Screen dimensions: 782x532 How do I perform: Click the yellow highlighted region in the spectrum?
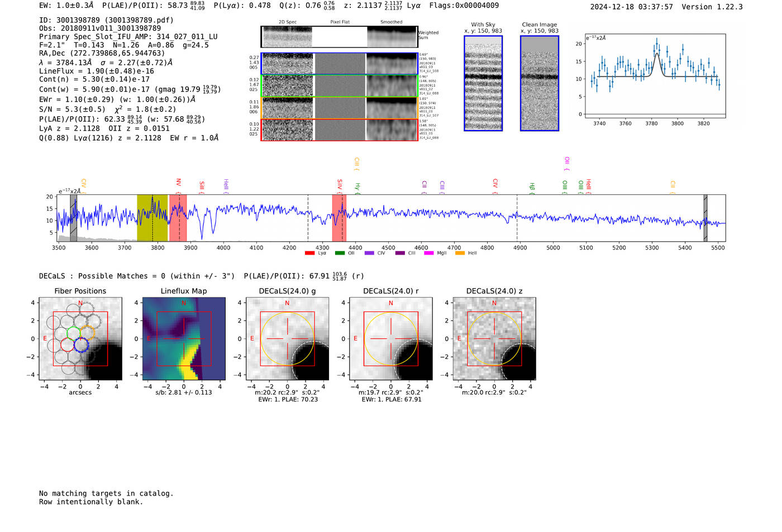pyautogui.click(x=152, y=218)
